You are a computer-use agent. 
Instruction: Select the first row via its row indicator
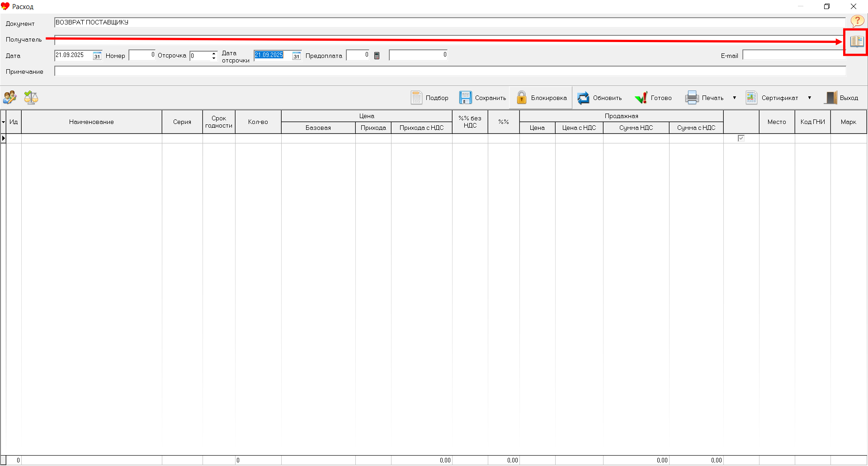4,138
